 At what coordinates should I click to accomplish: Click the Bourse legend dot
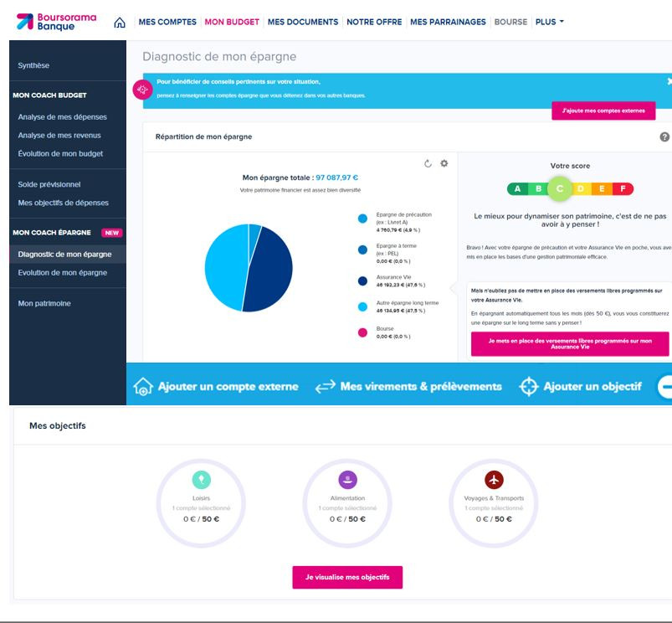click(x=362, y=332)
